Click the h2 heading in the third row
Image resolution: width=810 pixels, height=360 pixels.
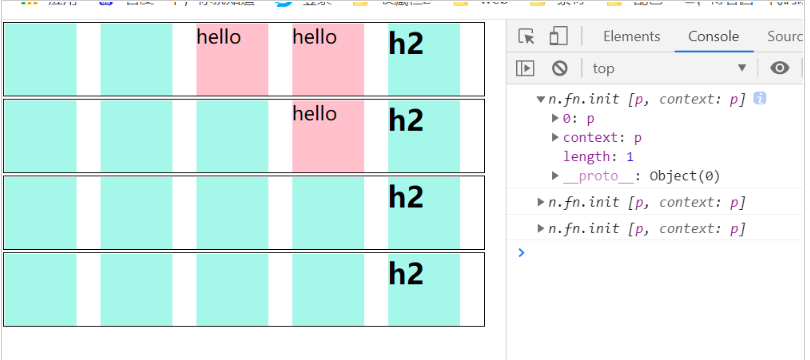pyautogui.click(x=406, y=197)
